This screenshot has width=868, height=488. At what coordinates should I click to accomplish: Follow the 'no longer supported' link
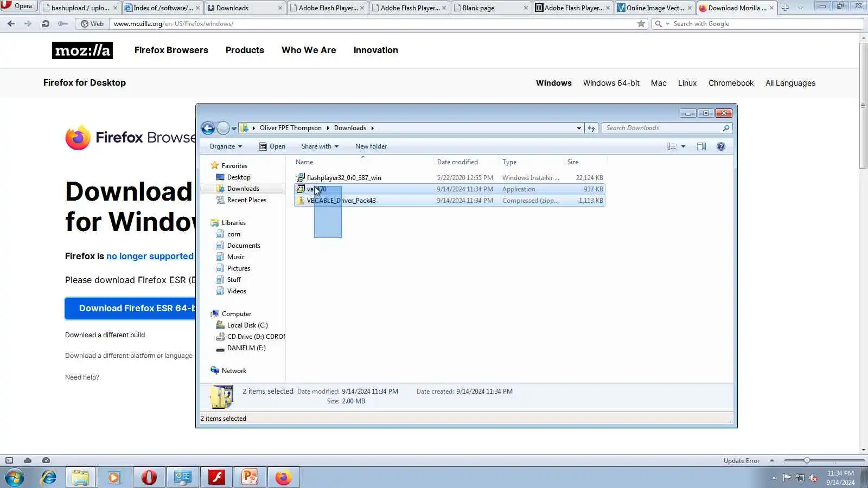coord(150,256)
